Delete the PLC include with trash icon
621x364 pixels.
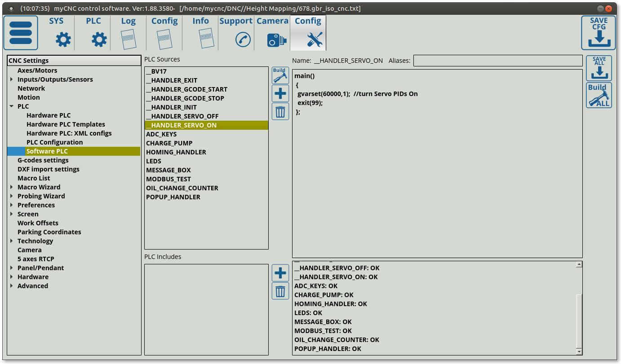point(280,291)
